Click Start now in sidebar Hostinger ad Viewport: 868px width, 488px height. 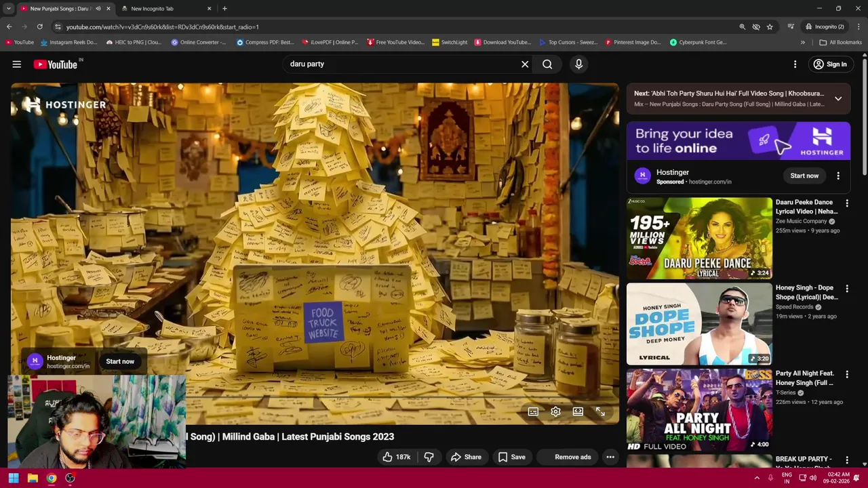(x=804, y=176)
